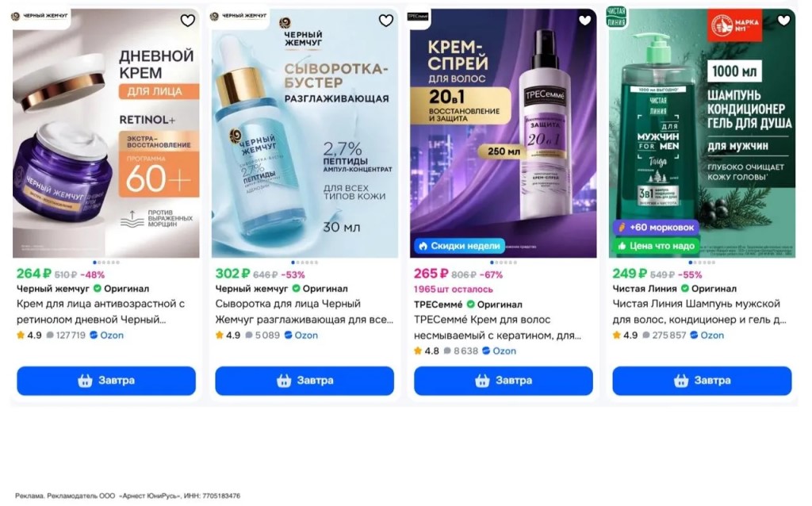Click Завтра cart button for the day cream

click(106, 381)
